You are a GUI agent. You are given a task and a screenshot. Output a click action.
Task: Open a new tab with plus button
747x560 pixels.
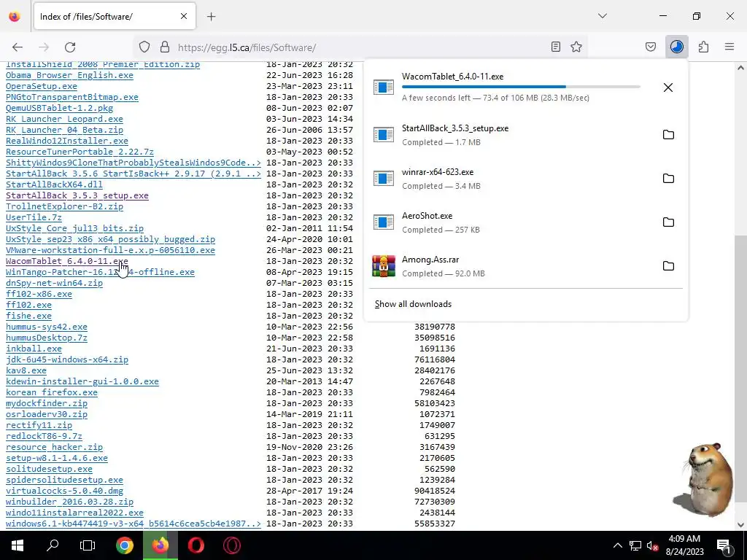pyautogui.click(x=212, y=17)
